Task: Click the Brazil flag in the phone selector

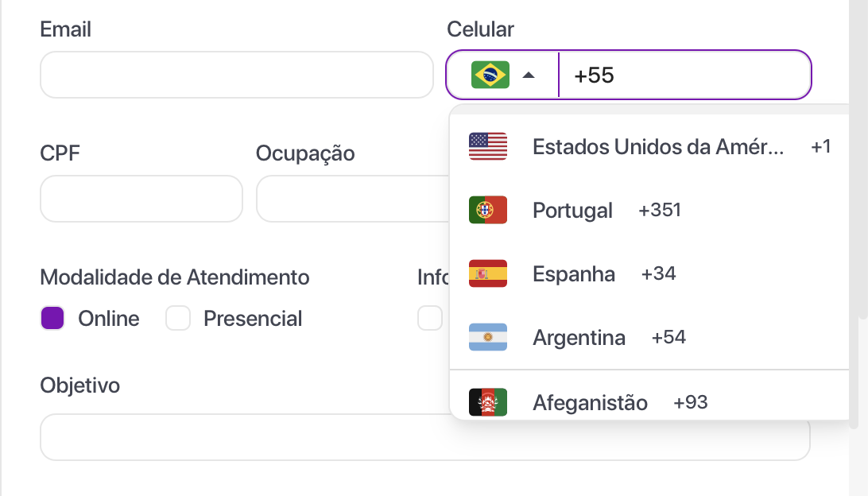Action: pyautogui.click(x=491, y=74)
